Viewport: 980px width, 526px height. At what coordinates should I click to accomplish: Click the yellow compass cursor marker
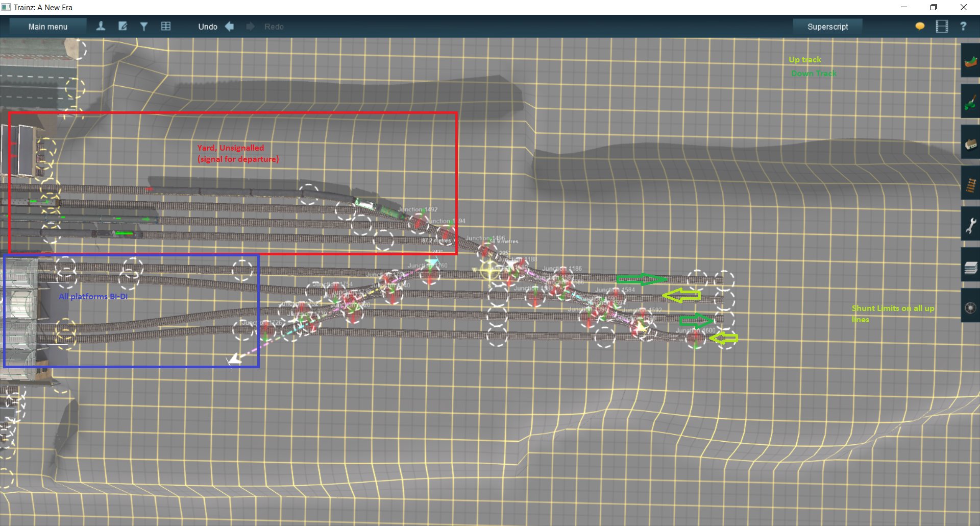coord(489,272)
